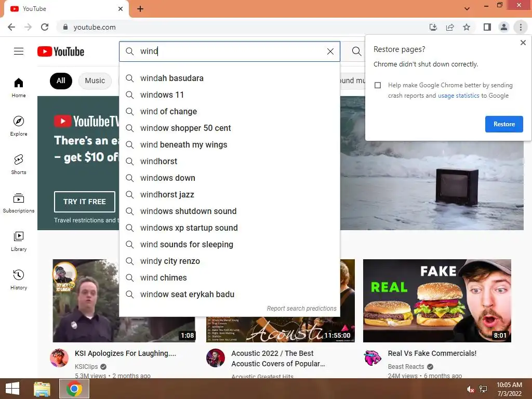Click the magnifier search button beside search box
Screen dimensions: 532x399
pyautogui.click(x=356, y=51)
